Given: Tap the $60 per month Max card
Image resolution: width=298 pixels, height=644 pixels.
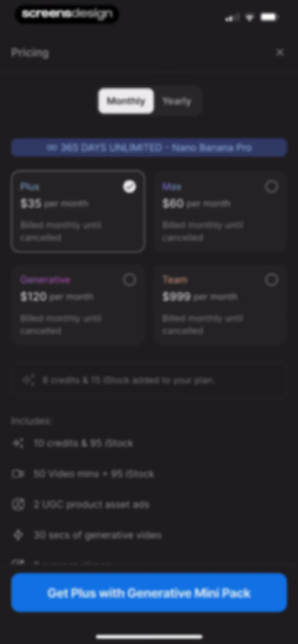Looking at the screenshot, I should click(x=220, y=211).
